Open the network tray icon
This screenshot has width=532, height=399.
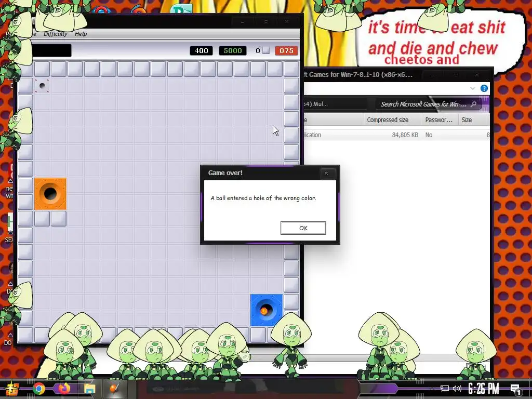[445, 389]
